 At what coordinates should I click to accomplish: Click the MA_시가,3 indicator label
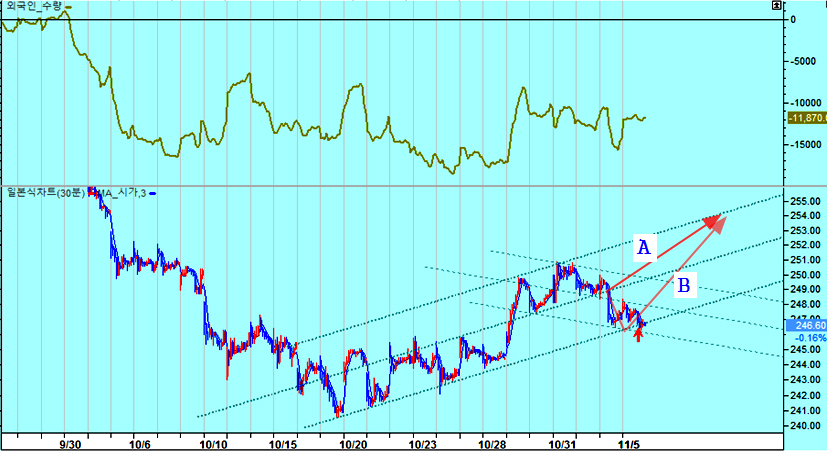[121, 193]
